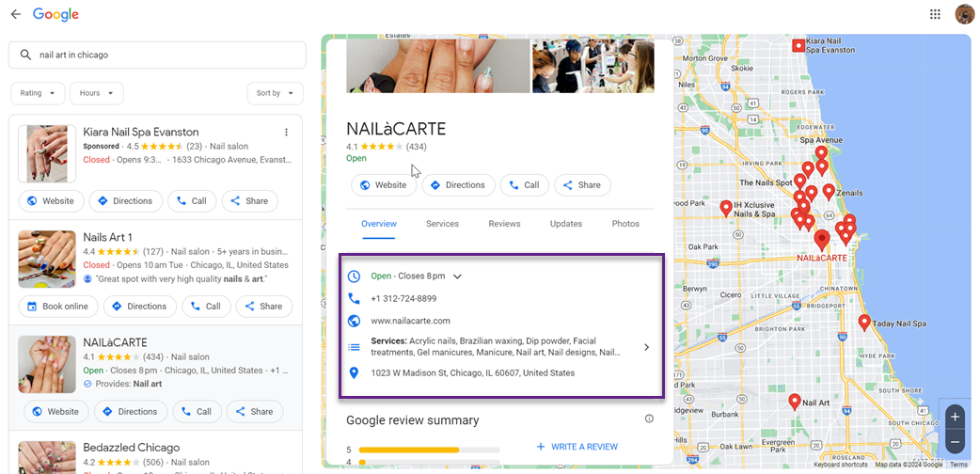
Task: Call from NAILàCARTE list result
Action: coord(197,412)
